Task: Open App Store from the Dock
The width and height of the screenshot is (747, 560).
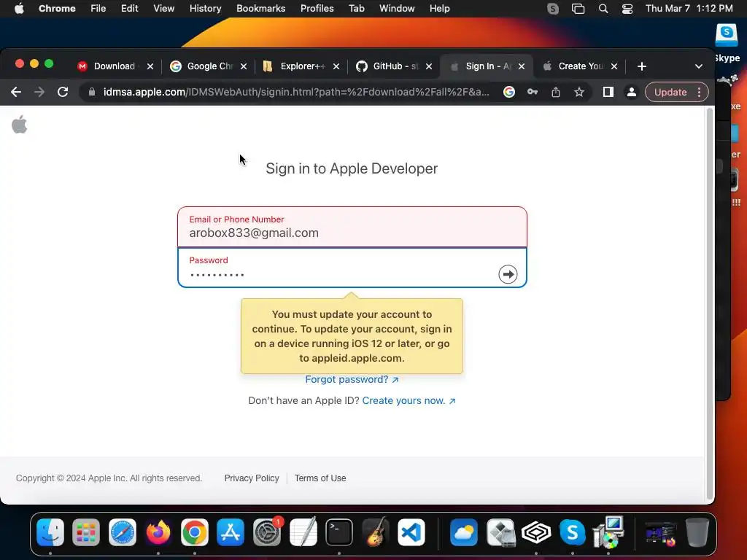Action: point(231,532)
